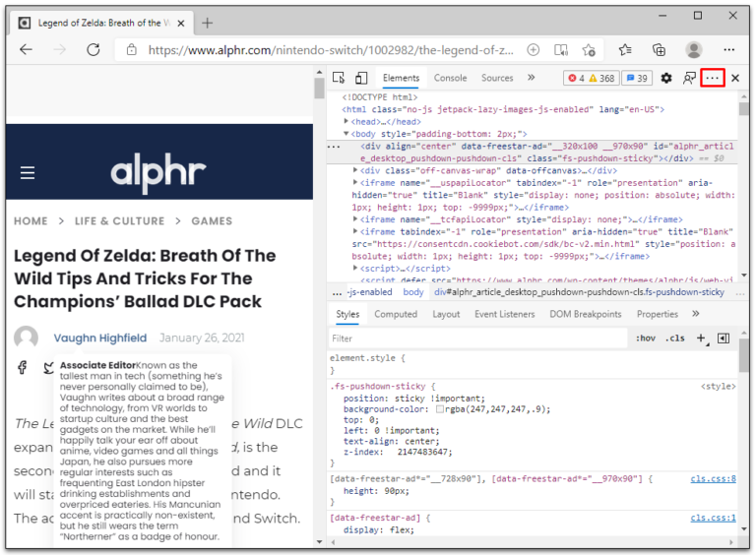Open the Layout pane tab
Image resolution: width=756 pixels, height=555 pixels.
446,314
